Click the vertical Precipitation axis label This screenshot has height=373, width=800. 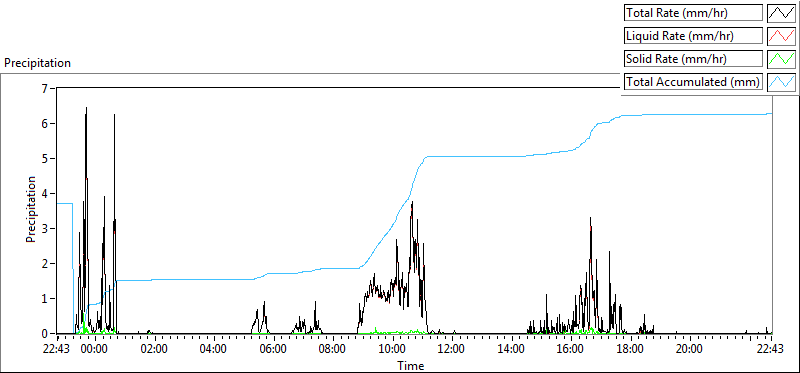tap(31, 210)
